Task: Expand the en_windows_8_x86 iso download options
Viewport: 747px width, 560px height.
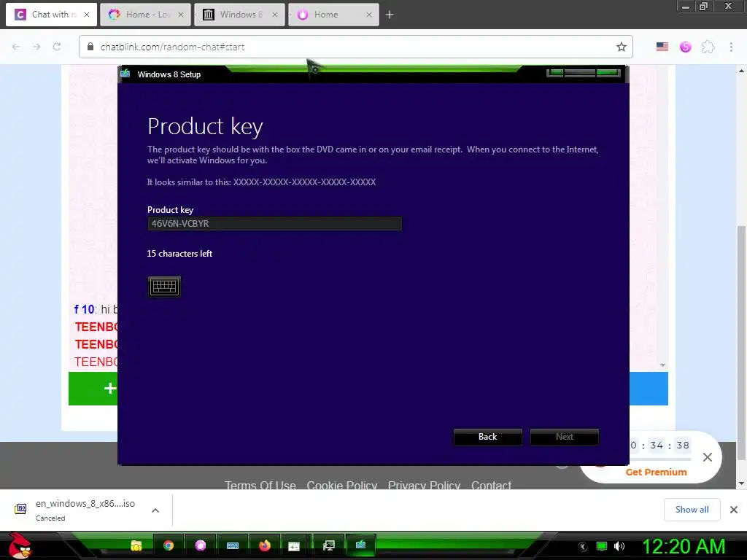Action: (x=155, y=510)
